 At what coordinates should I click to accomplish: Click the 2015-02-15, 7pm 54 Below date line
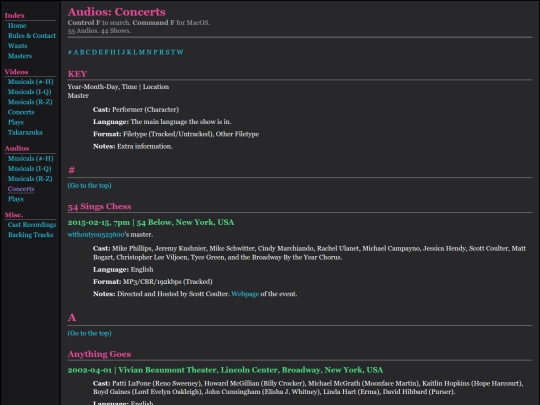[x=151, y=222]
